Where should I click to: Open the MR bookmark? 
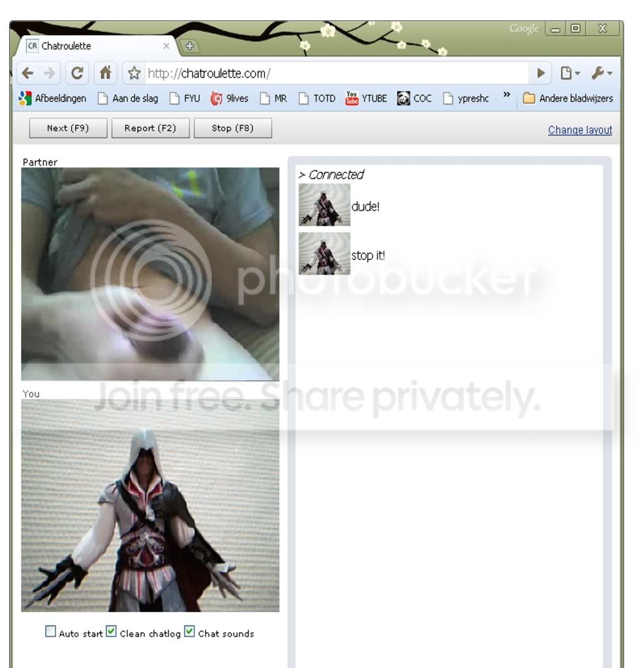(x=273, y=99)
